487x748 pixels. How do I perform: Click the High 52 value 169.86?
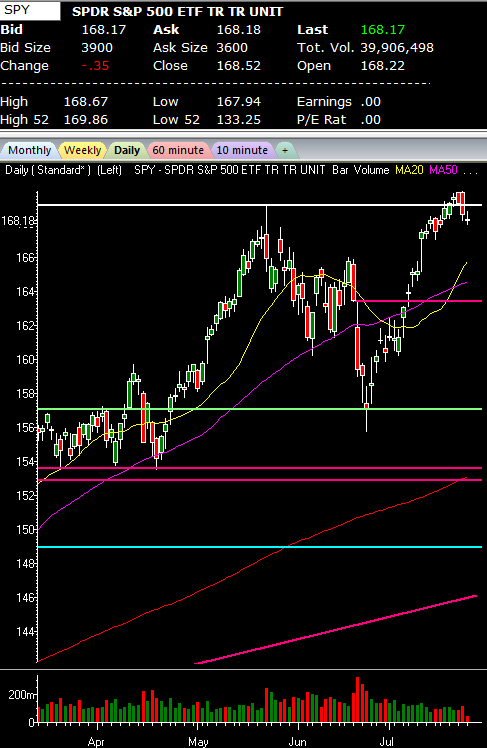click(86, 120)
